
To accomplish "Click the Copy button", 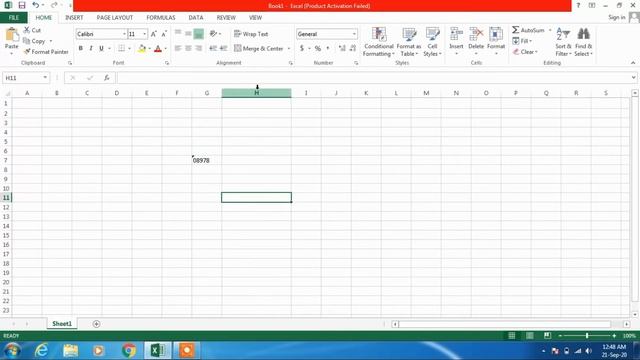I will coord(34,41).
